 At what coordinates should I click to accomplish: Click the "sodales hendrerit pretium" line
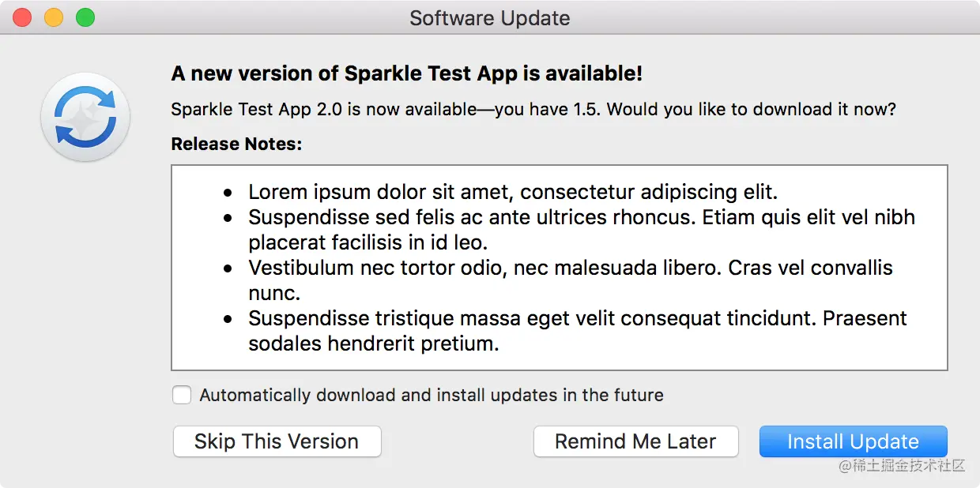pos(374,343)
